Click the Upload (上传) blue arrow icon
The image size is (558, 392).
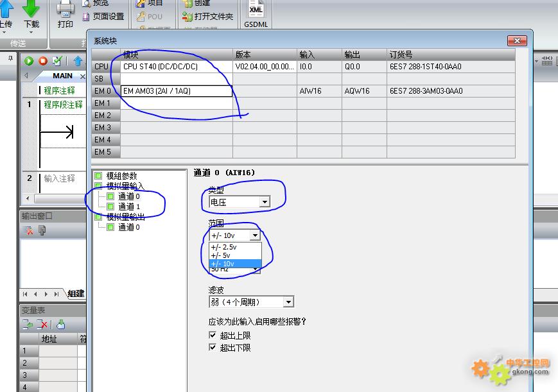coord(5,8)
